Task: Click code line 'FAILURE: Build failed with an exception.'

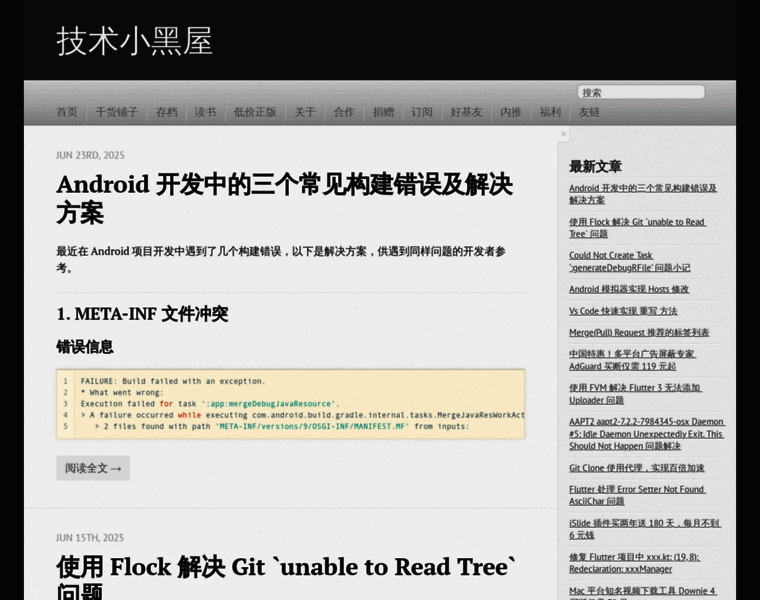Action: pos(173,381)
